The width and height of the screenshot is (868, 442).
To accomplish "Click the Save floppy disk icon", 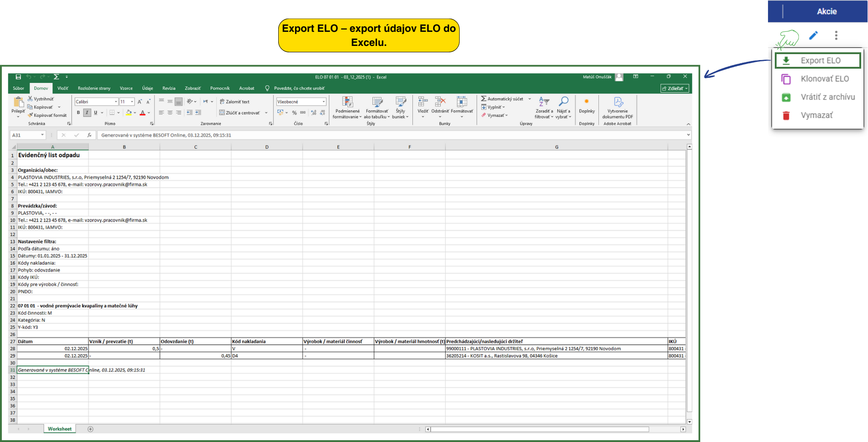I will 18,77.
